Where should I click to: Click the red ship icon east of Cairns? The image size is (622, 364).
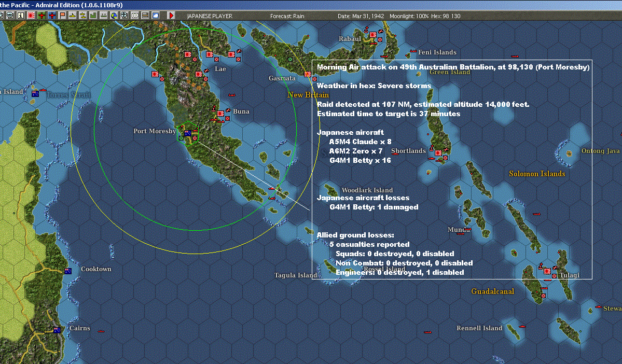[101, 331]
